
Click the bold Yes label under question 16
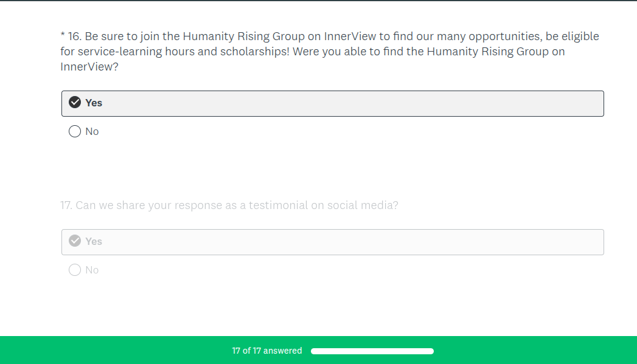point(94,103)
